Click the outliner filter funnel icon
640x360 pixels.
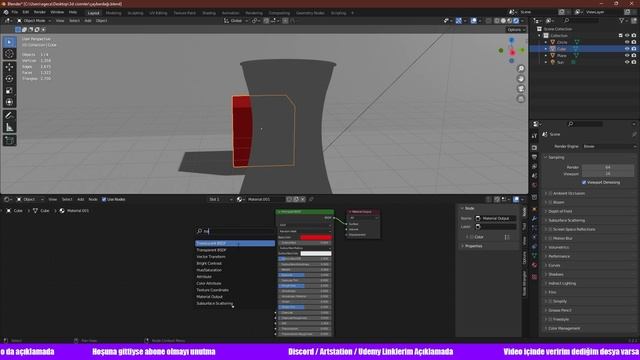click(x=622, y=20)
